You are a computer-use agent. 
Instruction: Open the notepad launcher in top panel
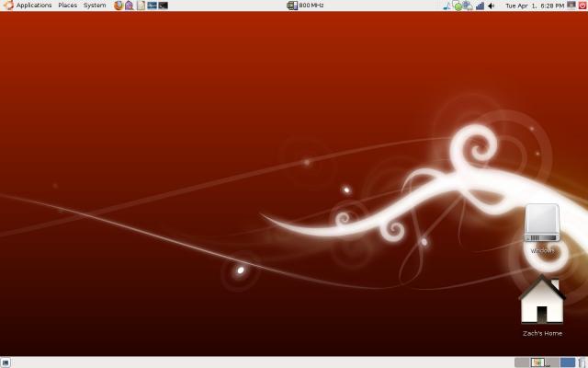click(141, 6)
